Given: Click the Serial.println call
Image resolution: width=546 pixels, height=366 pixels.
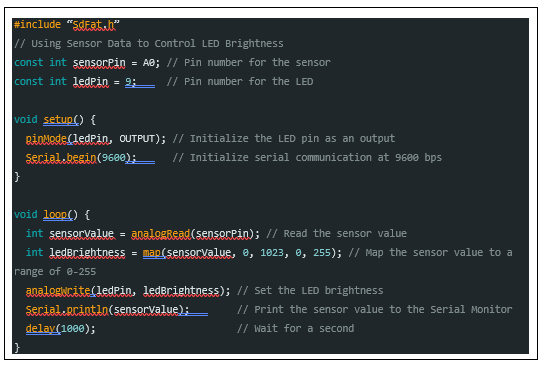Looking at the screenshot, I should coord(67,310).
